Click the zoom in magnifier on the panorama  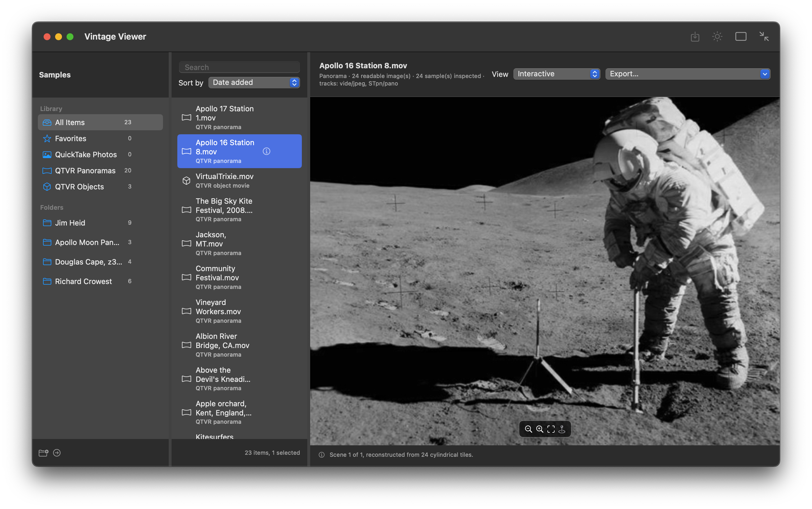pyautogui.click(x=539, y=429)
